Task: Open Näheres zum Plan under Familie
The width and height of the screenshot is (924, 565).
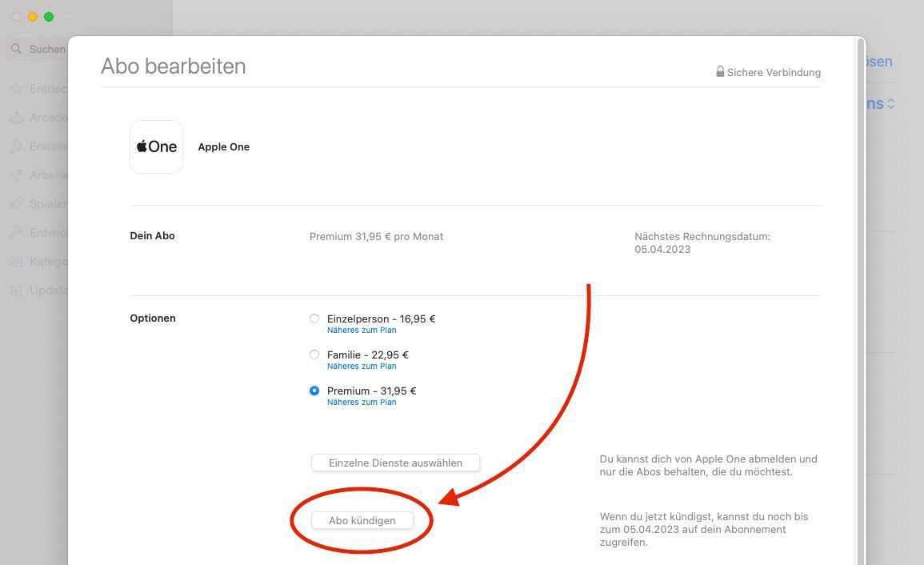Action: pos(362,366)
